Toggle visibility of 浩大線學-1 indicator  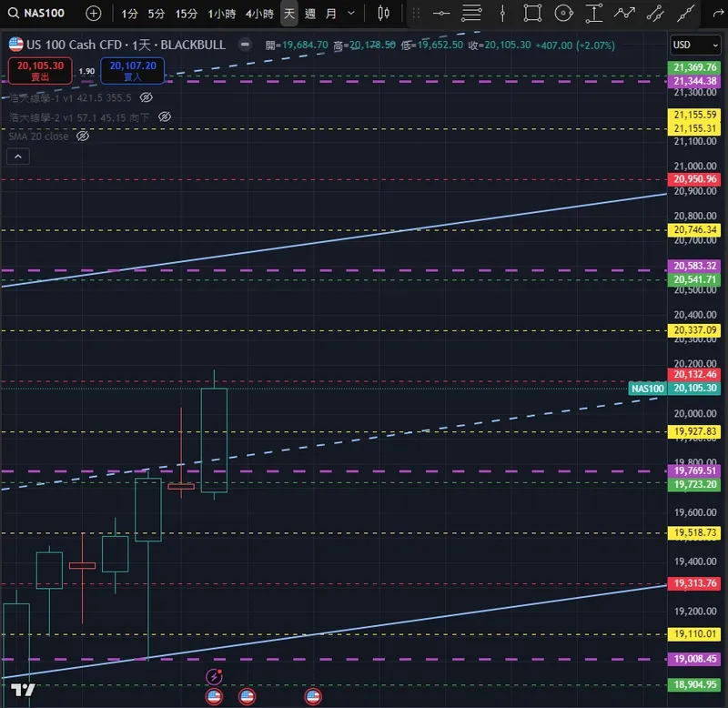click(147, 97)
